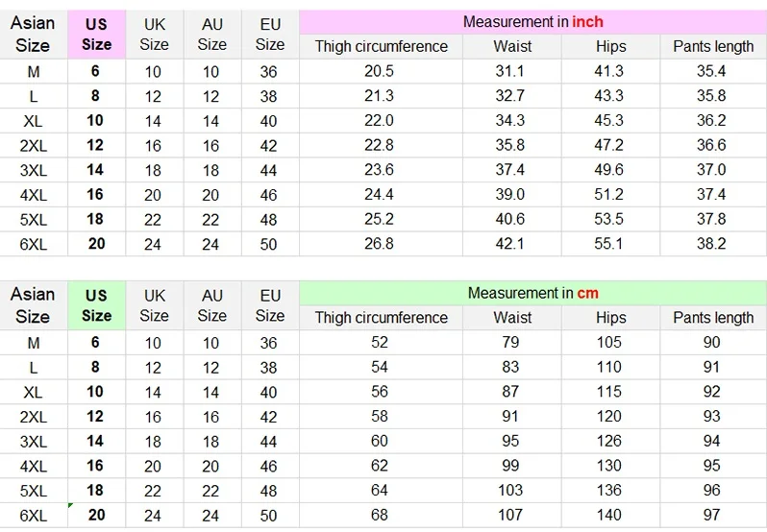Select waist value 31.1 in the M row
Viewport: 767px width, 532px height.
coord(509,71)
